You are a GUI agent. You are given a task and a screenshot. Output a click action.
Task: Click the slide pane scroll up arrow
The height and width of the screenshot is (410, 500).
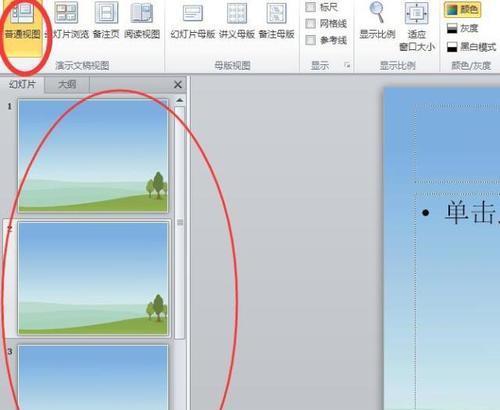[x=180, y=100]
